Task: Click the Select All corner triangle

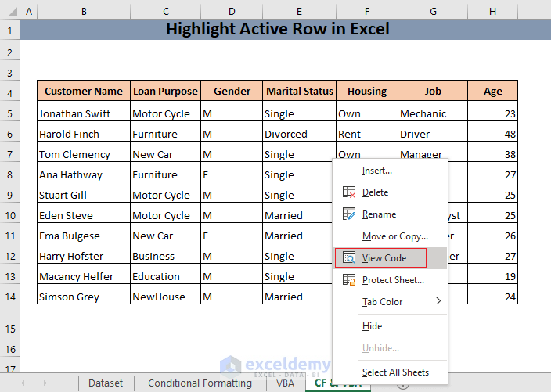Action: [13, 13]
